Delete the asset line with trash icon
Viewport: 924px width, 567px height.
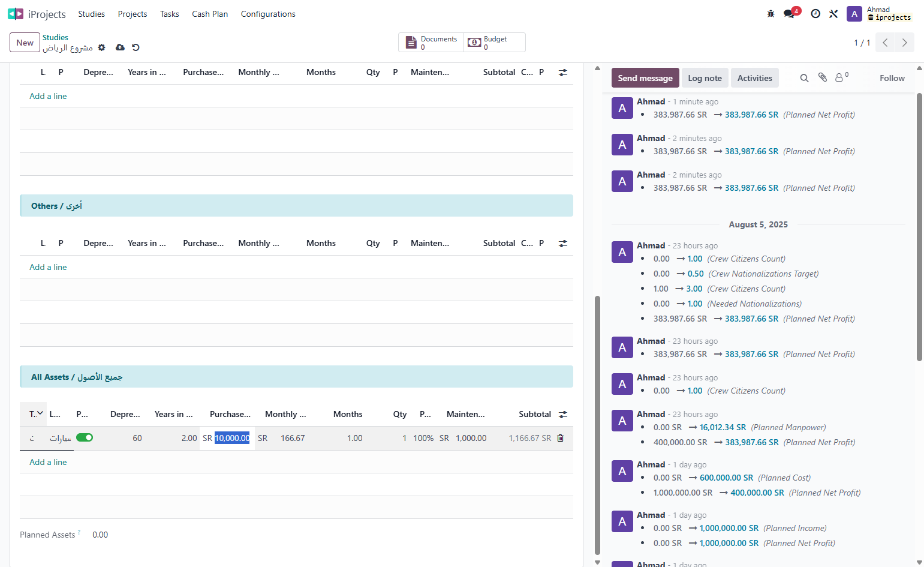click(560, 438)
